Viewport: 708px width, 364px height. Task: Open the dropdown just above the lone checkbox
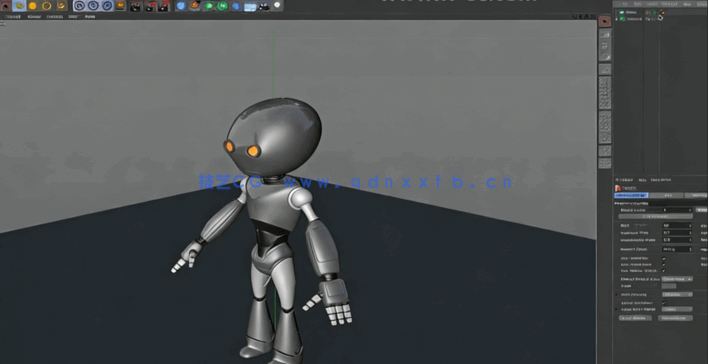point(677,294)
